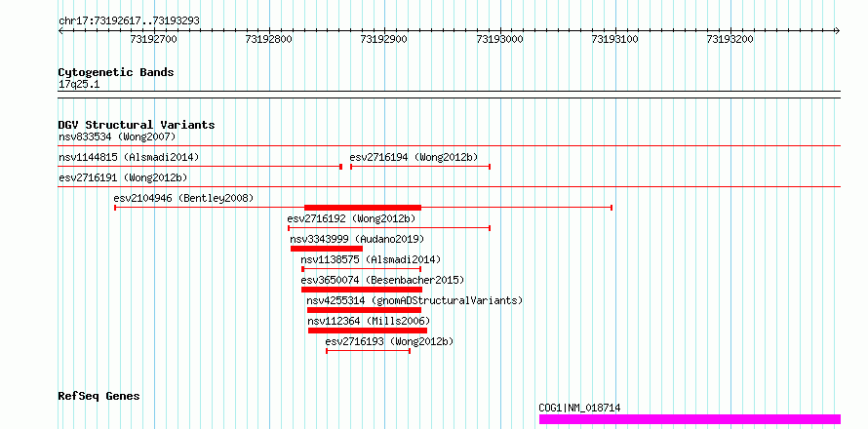Click the red bar under nsv4255314
This screenshot has height=429, width=868.
tap(364, 310)
